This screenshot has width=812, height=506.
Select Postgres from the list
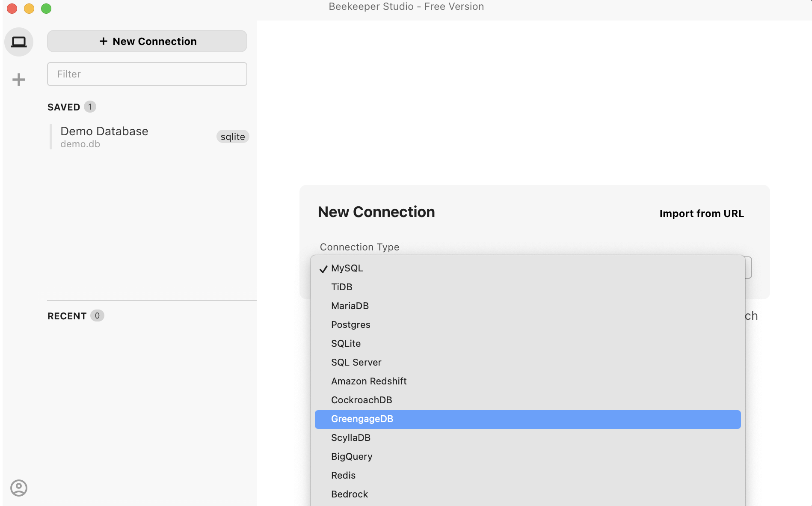tap(528, 324)
